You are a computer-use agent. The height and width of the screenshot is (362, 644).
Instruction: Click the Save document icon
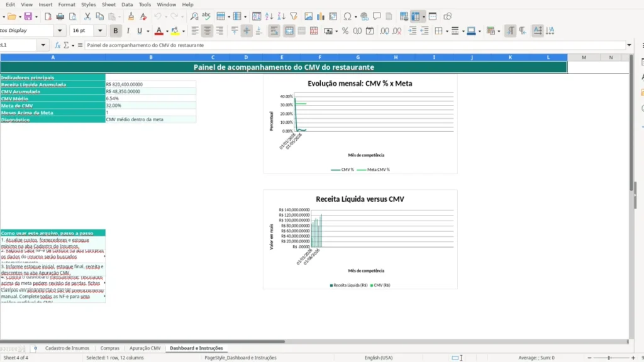pyautogui.click(x=28, y=16)
